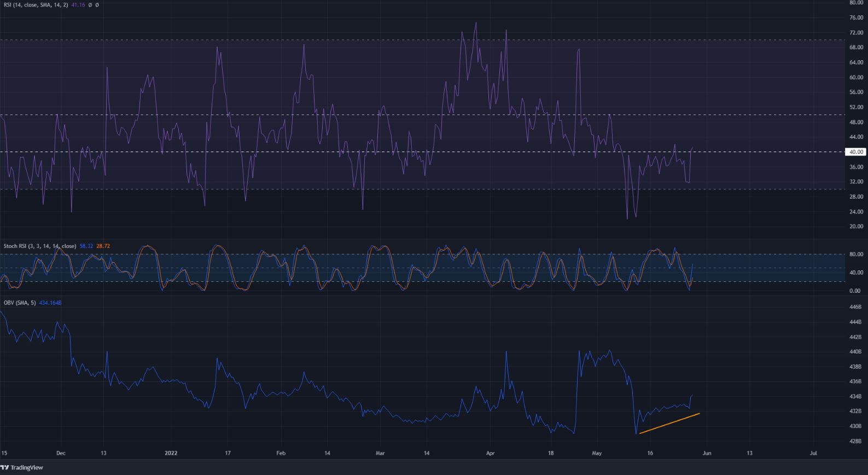Click the orange Stoch RSI value 28.72
The image size is (868, 475).
103,246
